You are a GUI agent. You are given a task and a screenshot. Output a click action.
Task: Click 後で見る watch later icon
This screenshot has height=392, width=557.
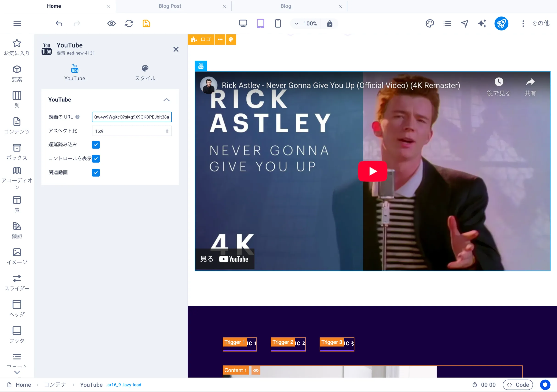pyautogui.click(x=499, y=87)
